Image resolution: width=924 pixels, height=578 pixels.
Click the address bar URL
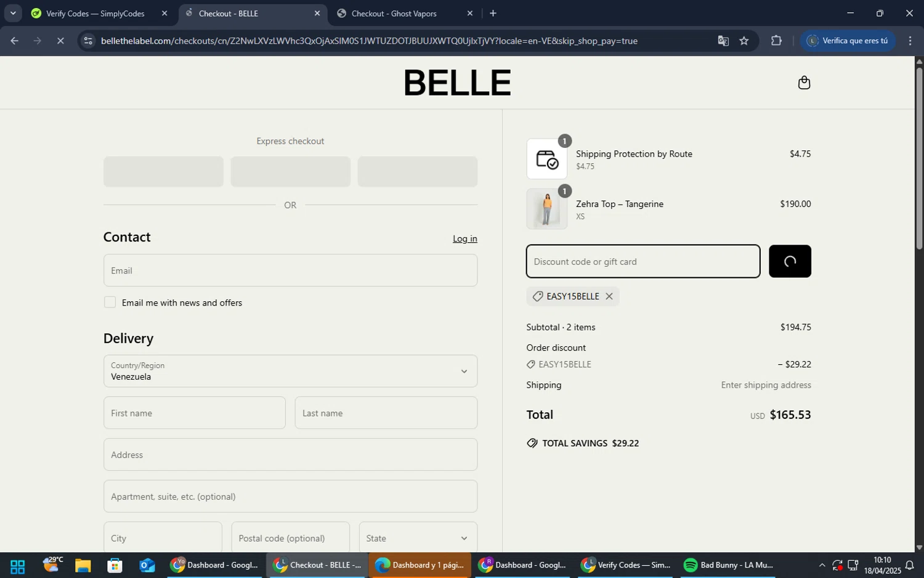[x=369, y=41]
